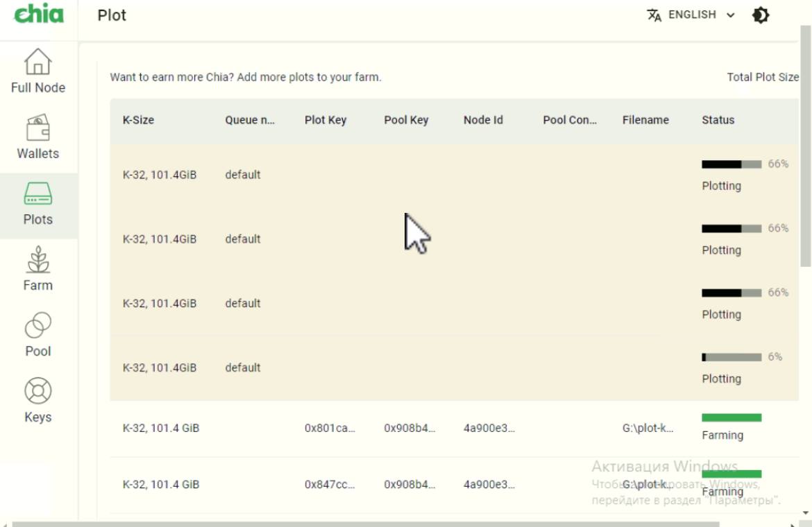The image size is (812, 527).
Task: Open the Wallets icon in sidebar
Action: (x=37, y=127)
